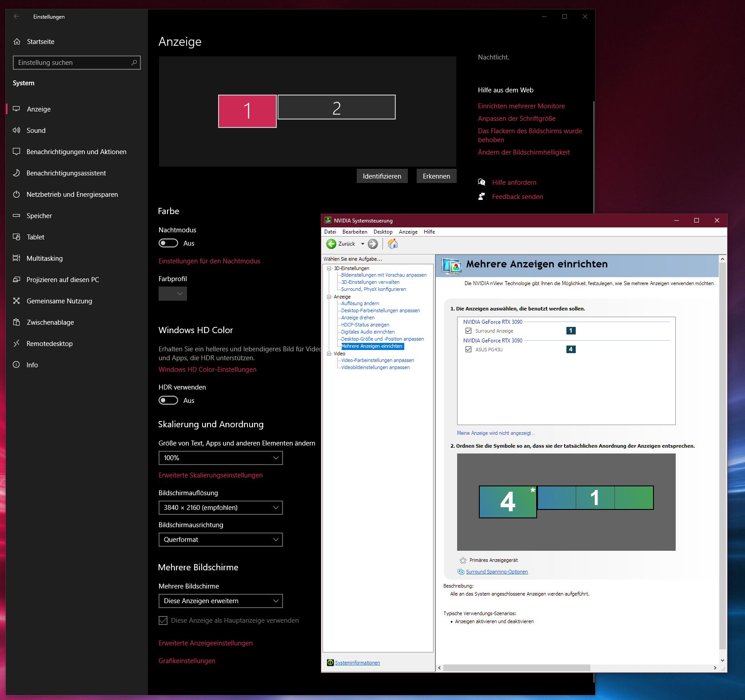Select Auflösung ändern in NVIDIA task tree
The image size is (745, 700).
coord(360,303)
